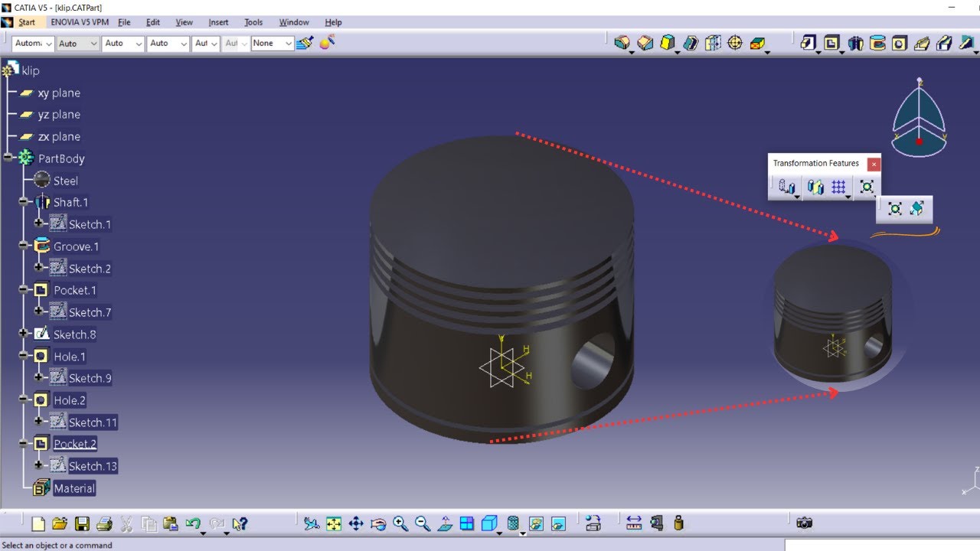The width and height of the screenshot is (980, 551).
Task: Click the Measure Item icon
Action: click(x=656, y=523)
